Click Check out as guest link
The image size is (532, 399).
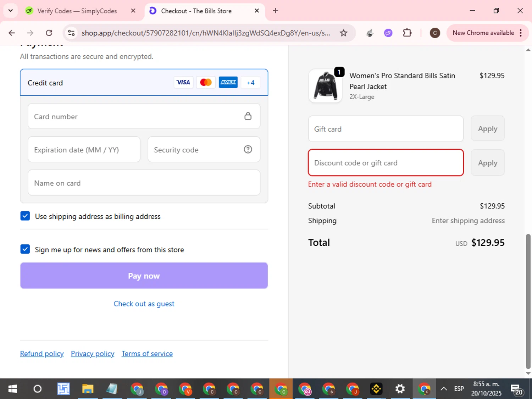click(144, 304)
